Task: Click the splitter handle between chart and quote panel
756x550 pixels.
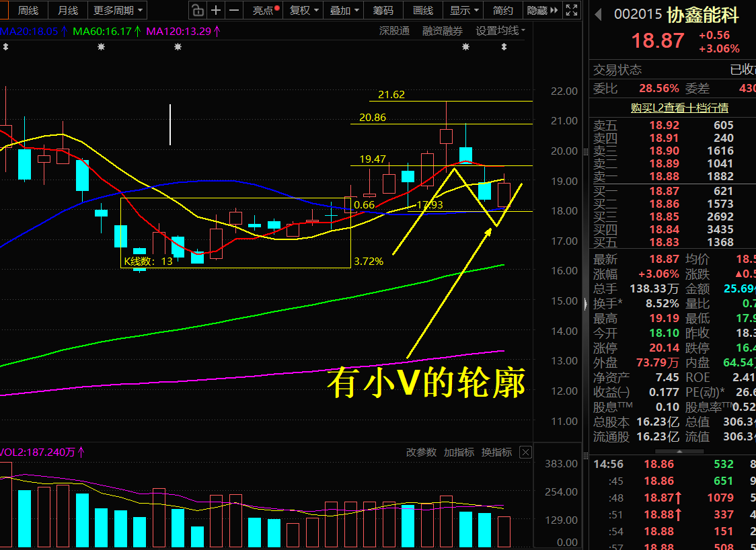Action: click(x=585, y=304)
